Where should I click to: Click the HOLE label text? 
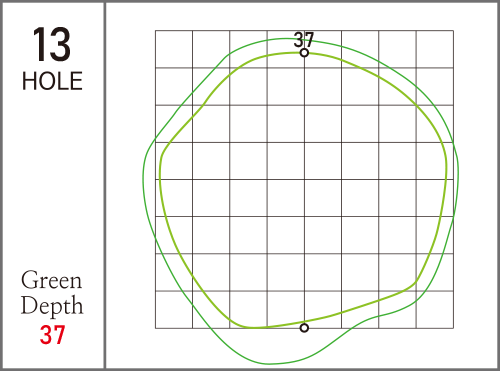[x=52, y=81]
